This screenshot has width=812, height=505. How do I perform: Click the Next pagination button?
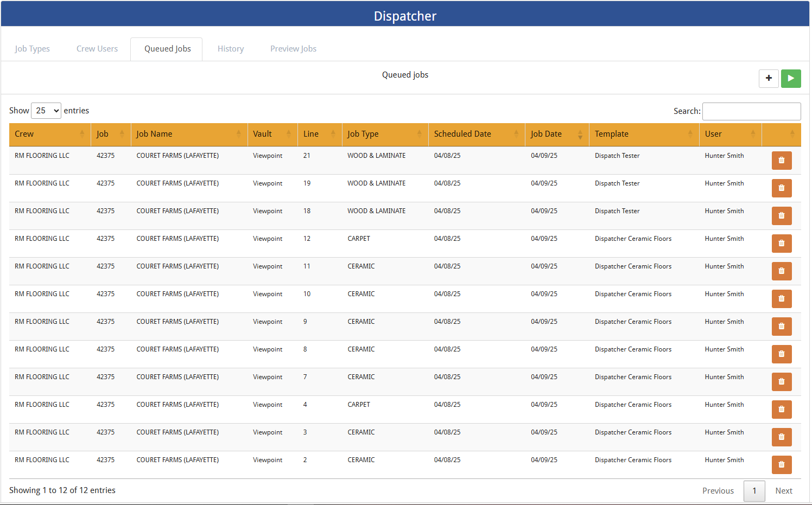(x=784, y=490)
